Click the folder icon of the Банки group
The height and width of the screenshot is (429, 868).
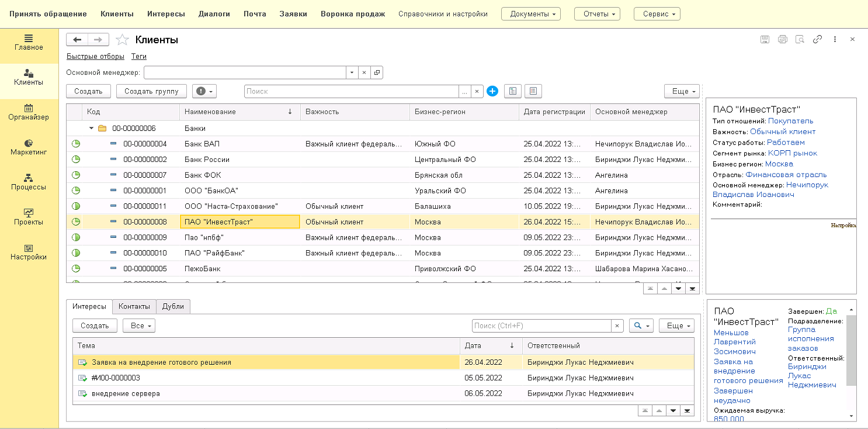(x=102, y=128)
